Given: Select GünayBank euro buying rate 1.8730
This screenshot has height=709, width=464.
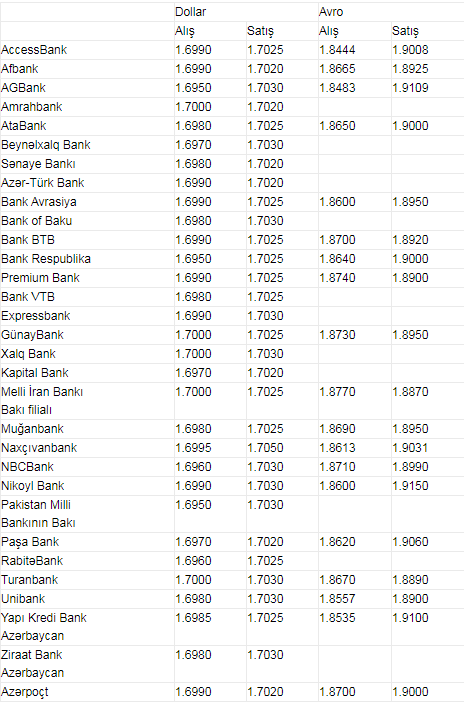Looking at the screenshot, I should click(x=337, y=335).
